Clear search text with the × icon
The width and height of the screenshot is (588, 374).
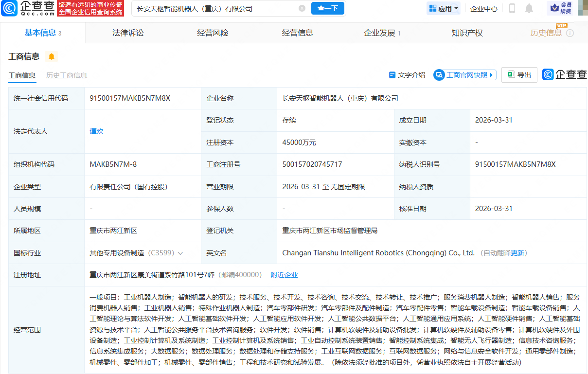pos(302,8)
